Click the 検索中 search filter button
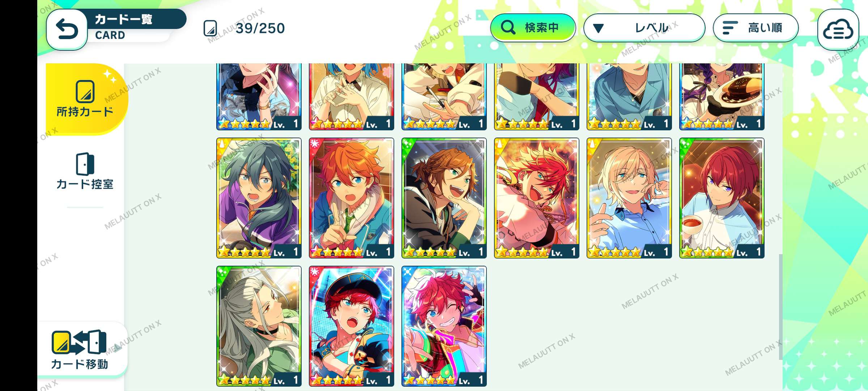868x391 pixels. tap(533, 28)
